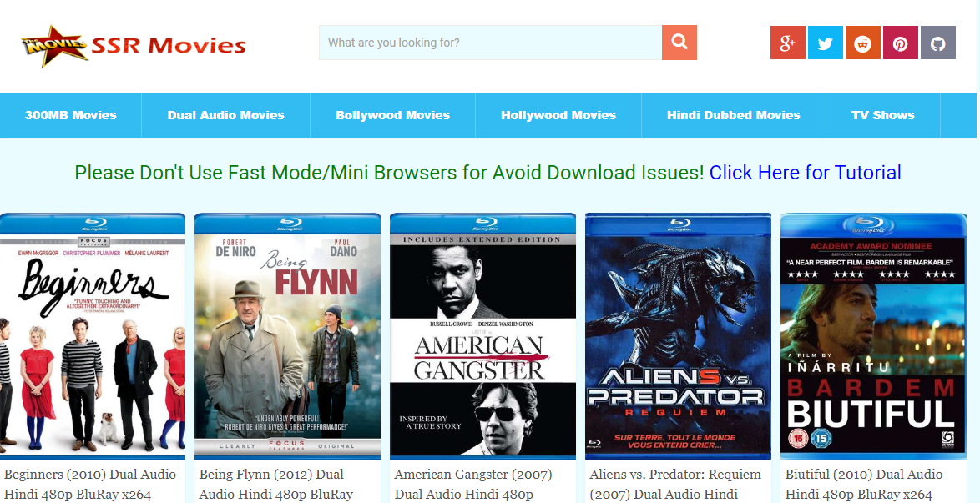Click 'Being Flynn (2012) Dual' title link
The image size is (980, 503).
pyautogui.click(x=276, y=485)
